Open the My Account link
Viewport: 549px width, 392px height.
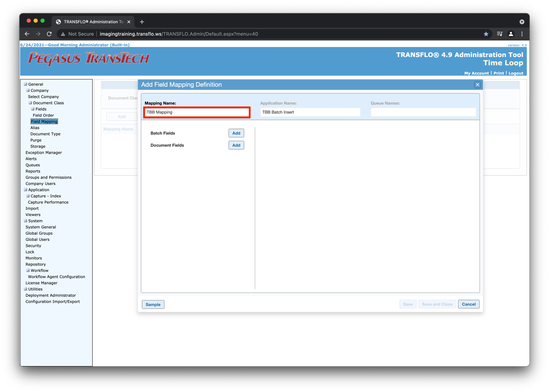[476, 73]
